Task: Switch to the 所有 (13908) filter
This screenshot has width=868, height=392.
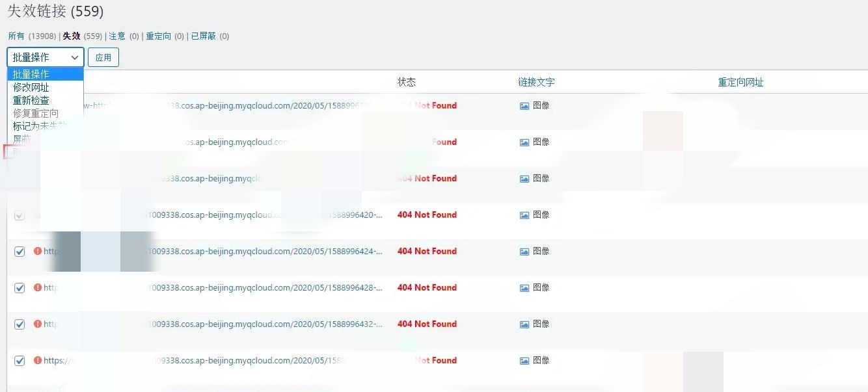Action: 16,36
